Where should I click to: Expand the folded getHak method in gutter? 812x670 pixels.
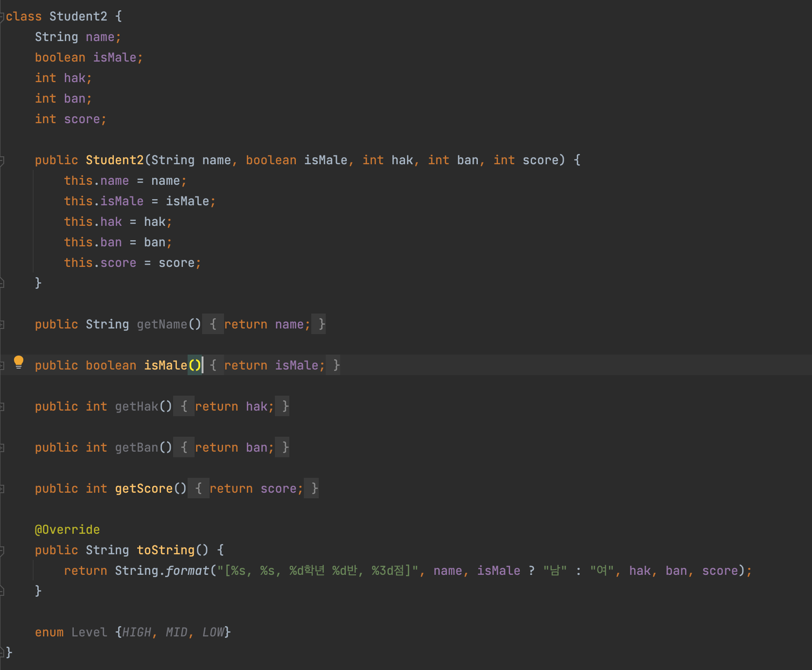tap(2, 407)
